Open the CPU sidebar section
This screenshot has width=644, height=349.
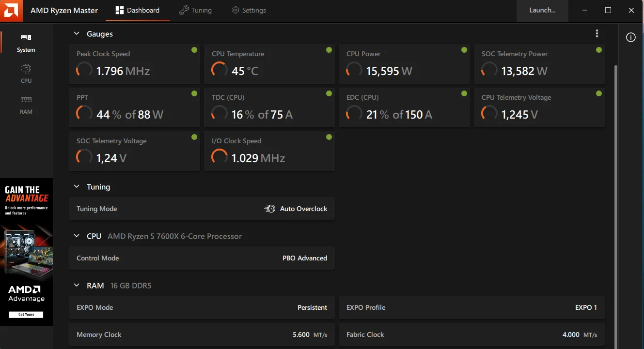(26, 74)
